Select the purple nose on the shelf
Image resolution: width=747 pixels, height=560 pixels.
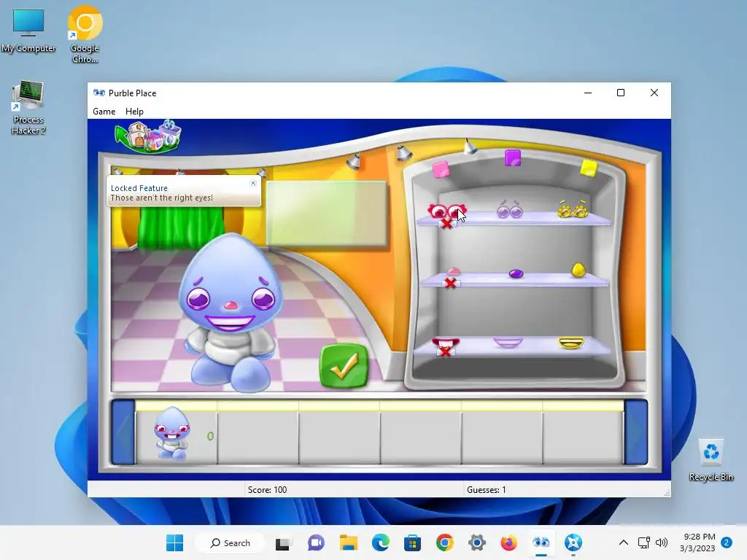[516, 274]
